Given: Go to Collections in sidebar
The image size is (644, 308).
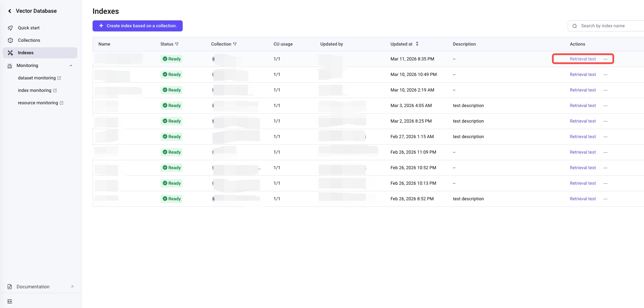Looking at the screenshot, I should 29,40.
